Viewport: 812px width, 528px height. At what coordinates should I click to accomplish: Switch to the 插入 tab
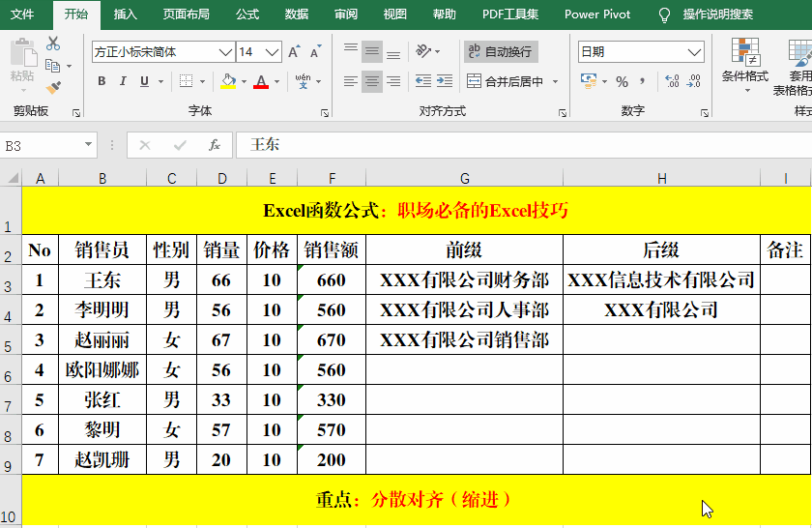click(126, 15)
